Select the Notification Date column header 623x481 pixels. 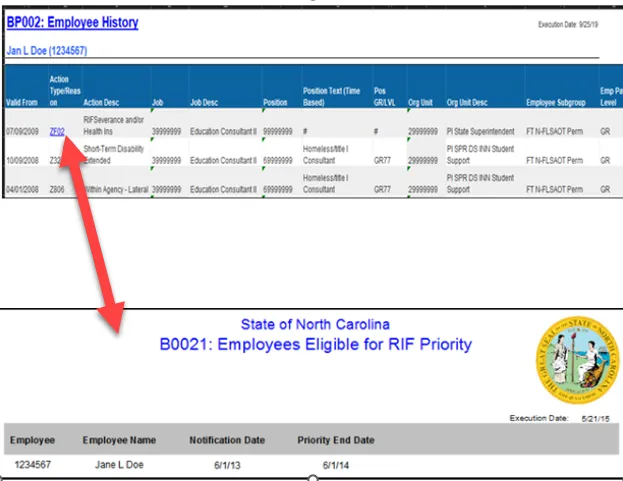pos(227,440)
